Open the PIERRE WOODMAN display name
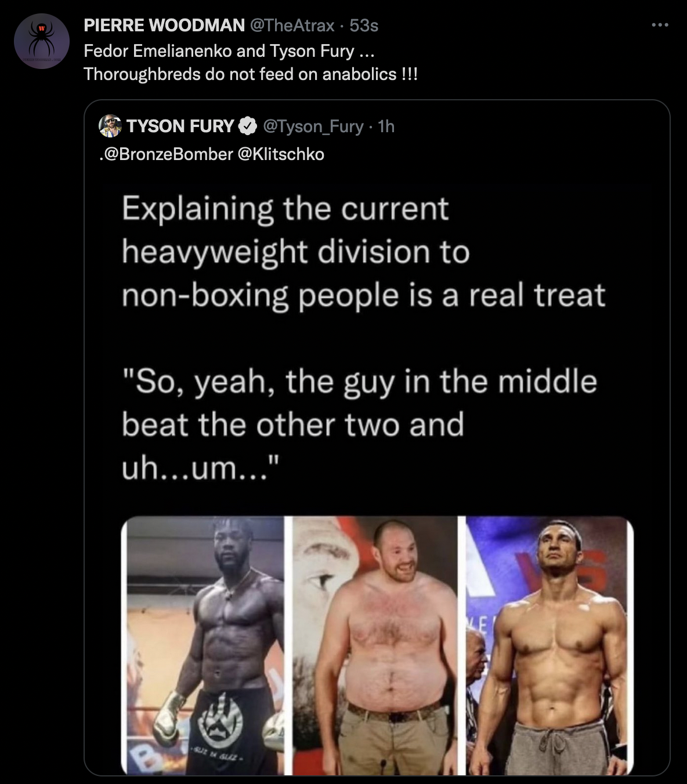 pos(164,25)
